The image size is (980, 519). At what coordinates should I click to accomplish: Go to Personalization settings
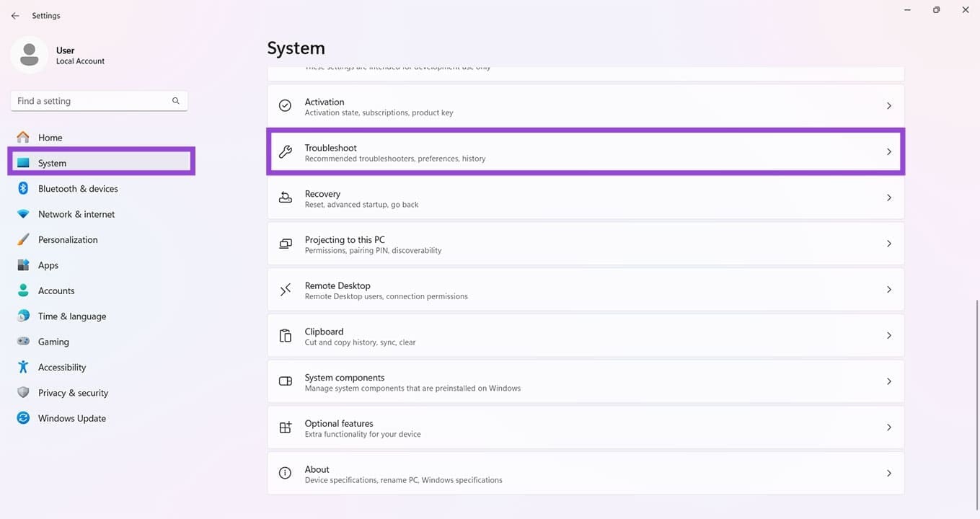(68, 240)
